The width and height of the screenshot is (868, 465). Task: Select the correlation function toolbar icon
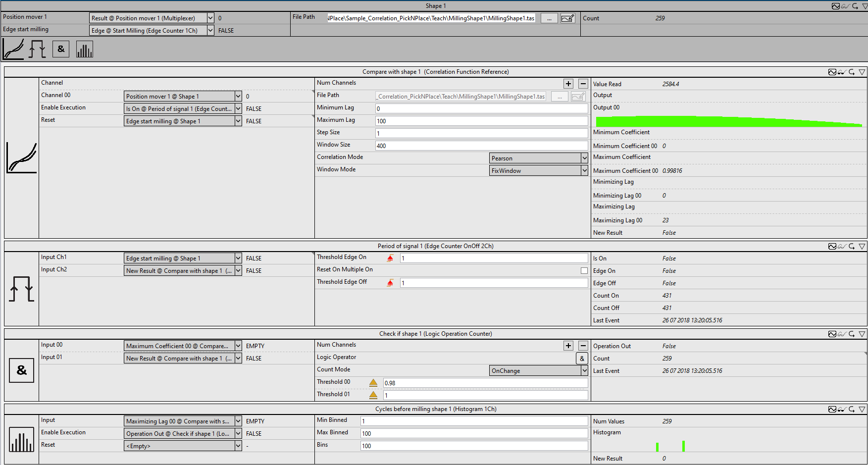pos(13,49)
